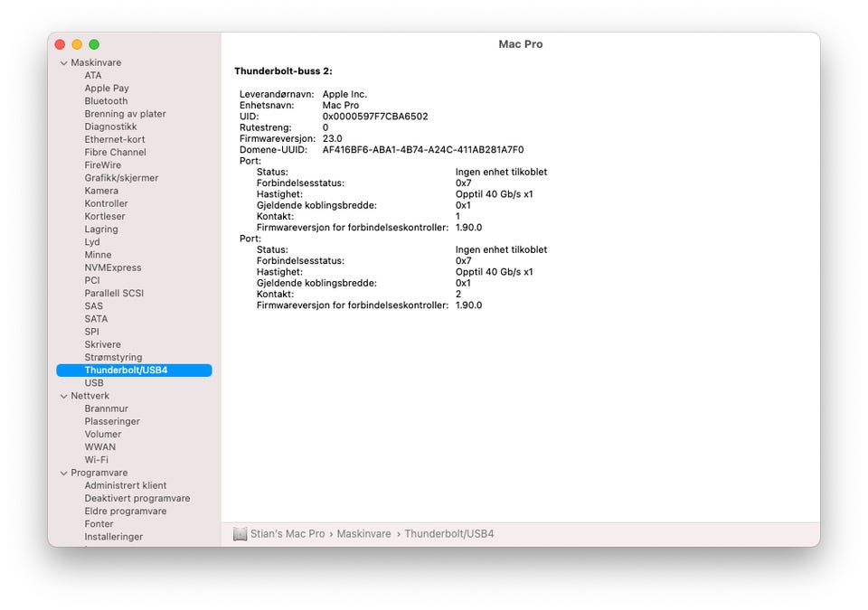Click the Domene-UUID value
Viewport: 868px width, 610px height.
[x=423, y=149]
